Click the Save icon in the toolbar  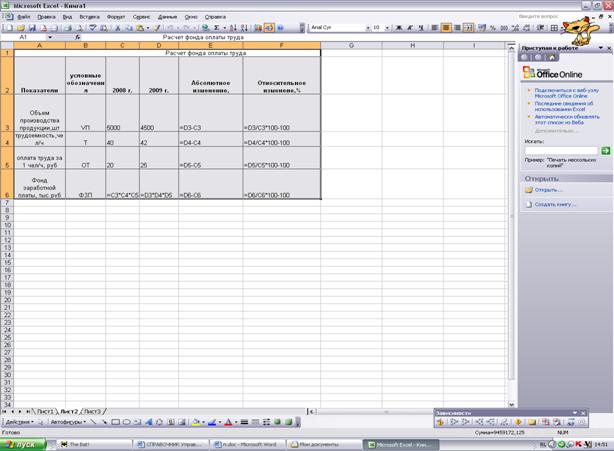pos(31,28)
